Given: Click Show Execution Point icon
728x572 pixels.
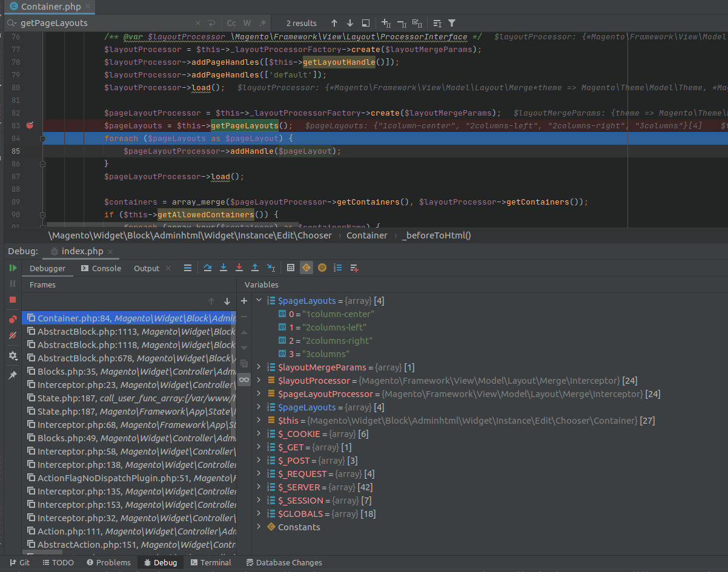Looking at the screenshot, I should (188, 268).
